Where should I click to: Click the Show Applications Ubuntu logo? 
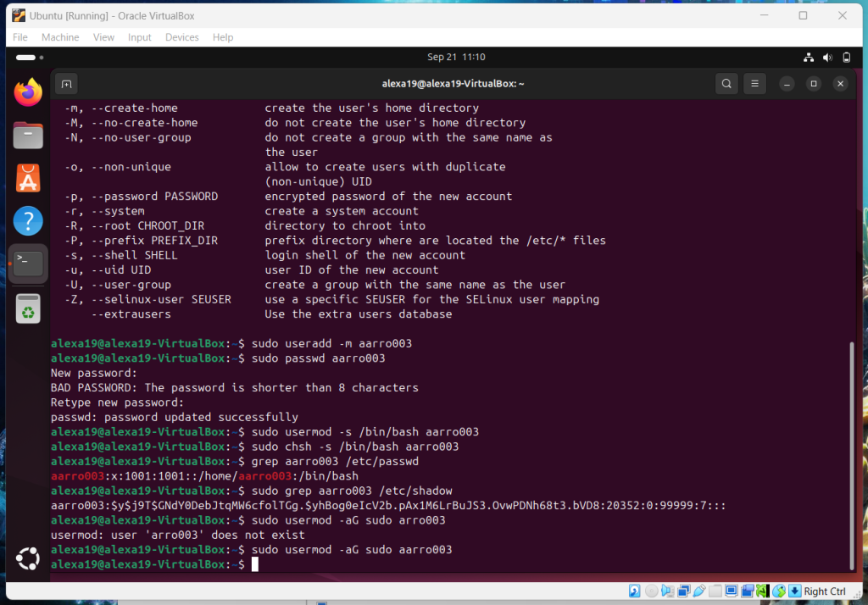[28, 559]
